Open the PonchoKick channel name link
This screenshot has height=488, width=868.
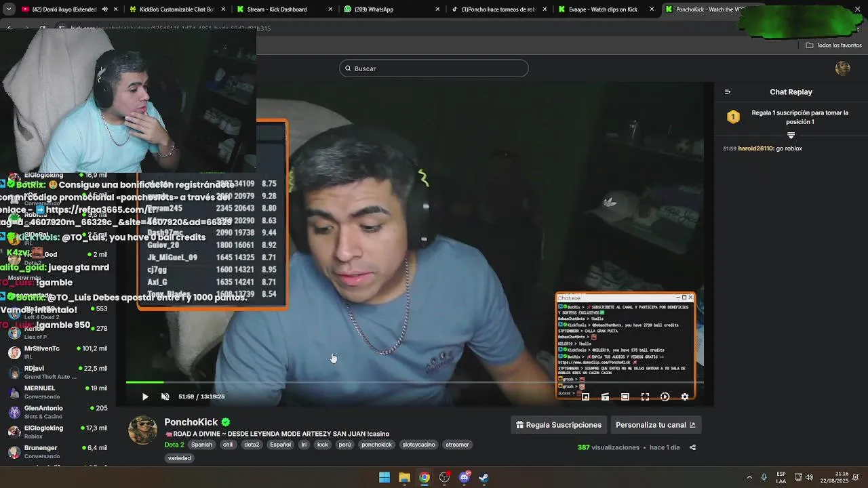(191, 422)
